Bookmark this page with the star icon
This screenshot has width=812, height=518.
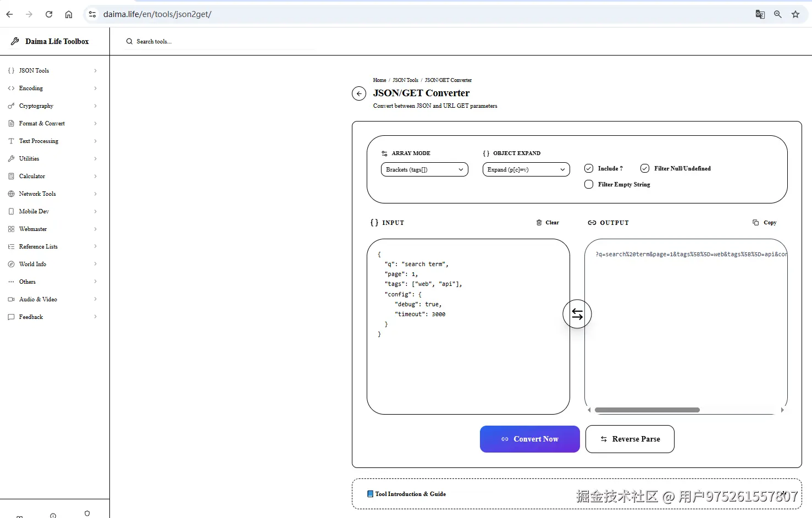tap(796, 14)
